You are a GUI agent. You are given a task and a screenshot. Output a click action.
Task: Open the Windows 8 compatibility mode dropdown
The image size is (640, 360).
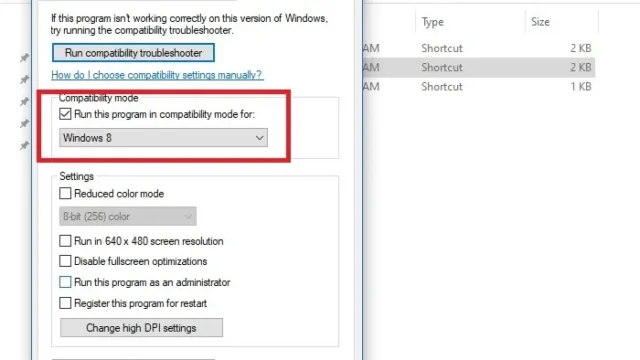pyautogui.click(x=163, y=138)
